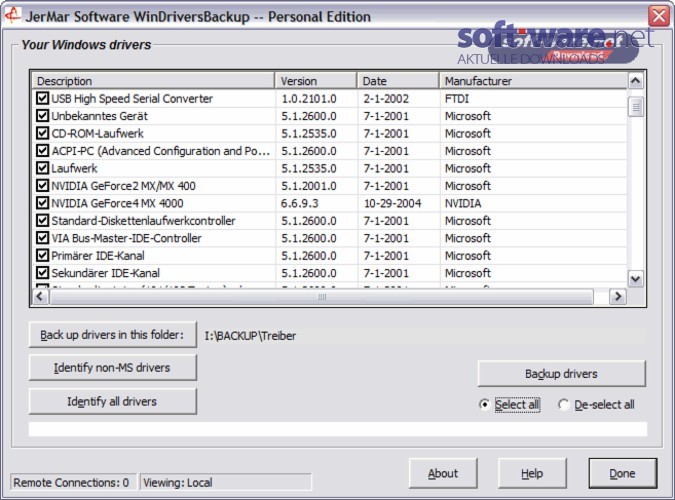
Task: Select version 5.1.2001.0 cell
Action: [x=309, y=186]
